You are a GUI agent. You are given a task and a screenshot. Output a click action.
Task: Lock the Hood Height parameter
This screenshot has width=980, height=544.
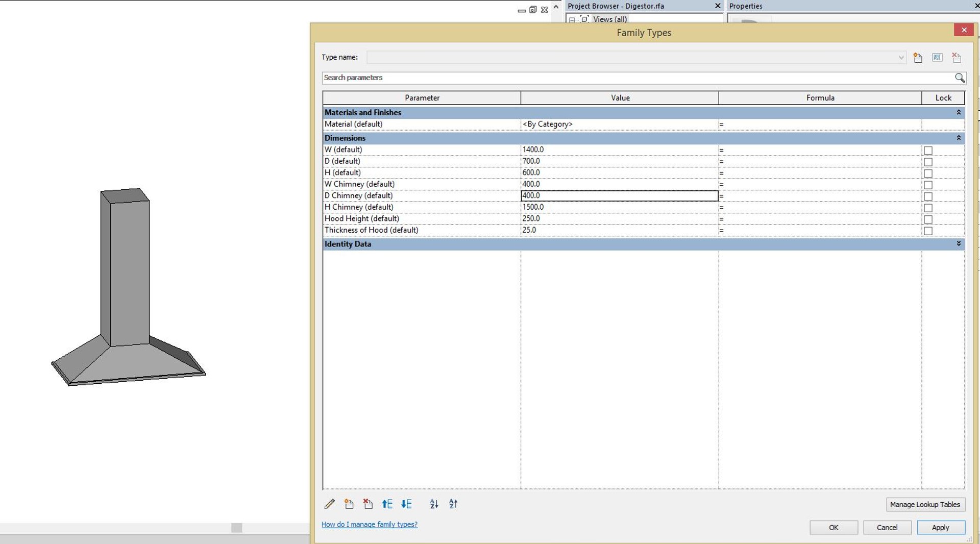pos(928,219)
